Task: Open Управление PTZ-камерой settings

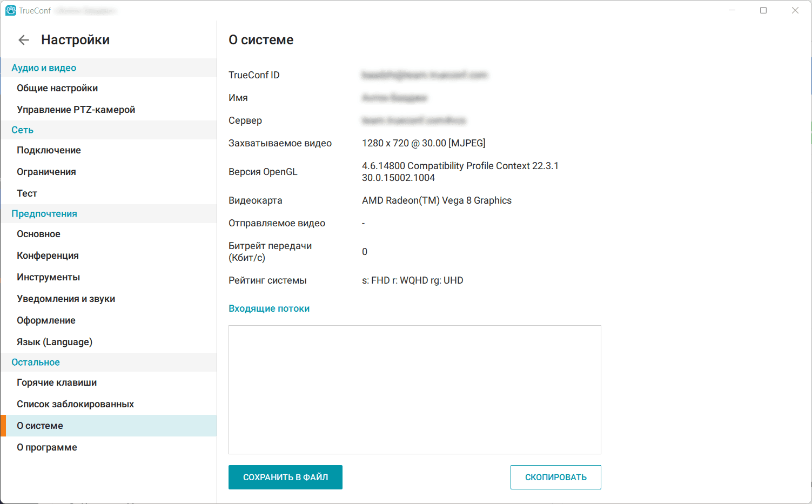Action: point(109,110)
